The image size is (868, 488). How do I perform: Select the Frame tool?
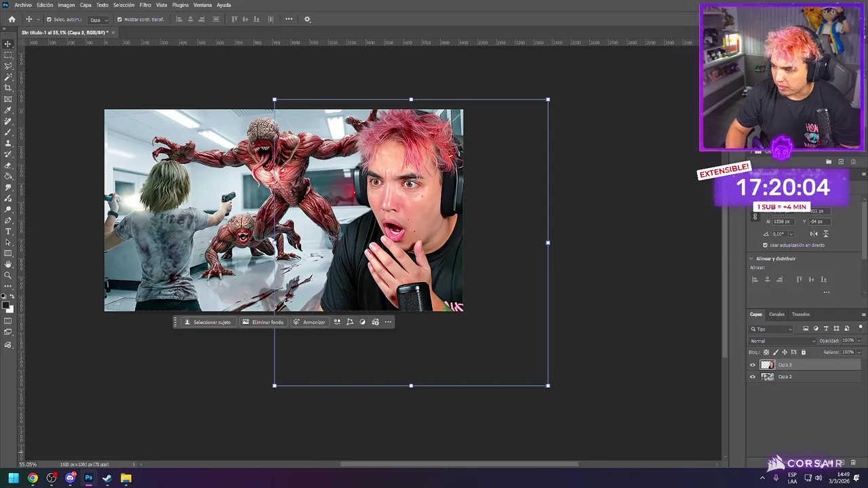coord(8,99)
